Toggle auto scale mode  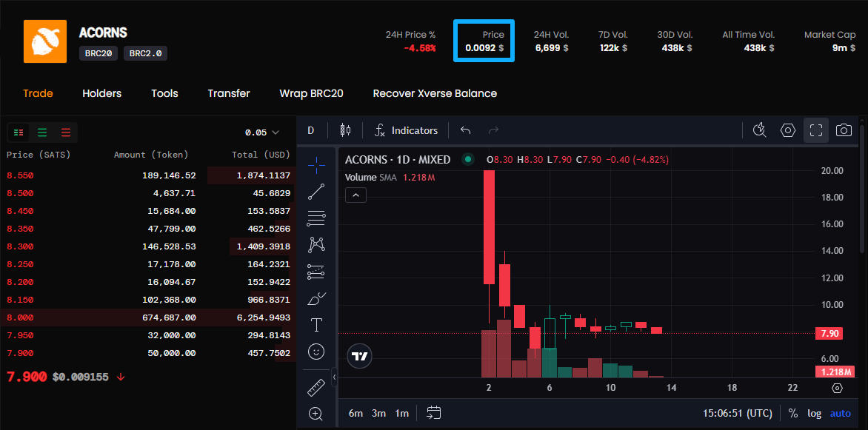[840, 414]
